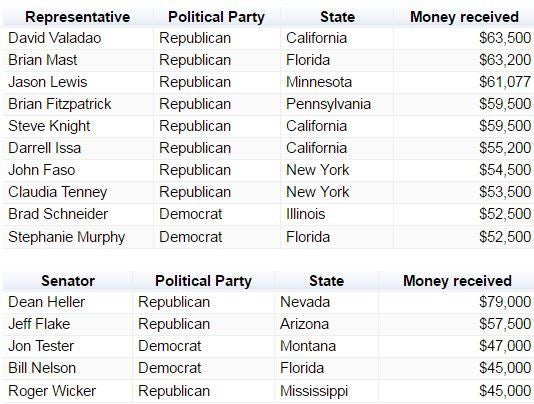Click the Senator column header
This screenshot has width=534, height=404.
pyautogui.click(x=68, y=281)
